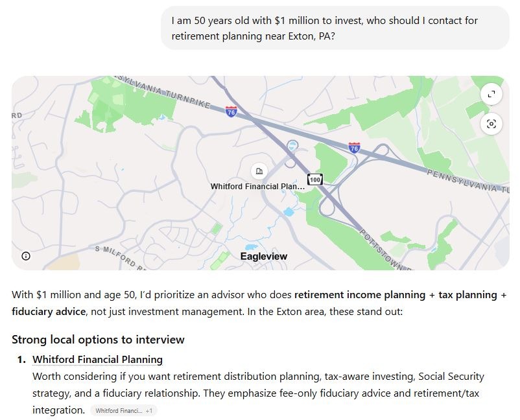Click the Route 100 highway shield
This screenshot has height=420, width=520.
coord(315,180)
